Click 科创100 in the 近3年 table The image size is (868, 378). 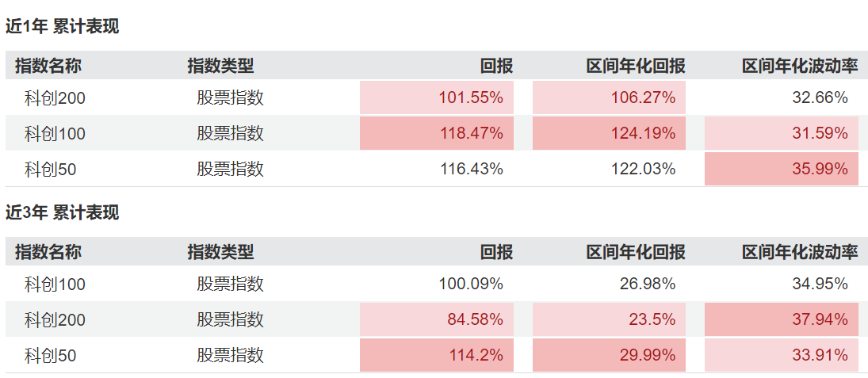point(55,284)
